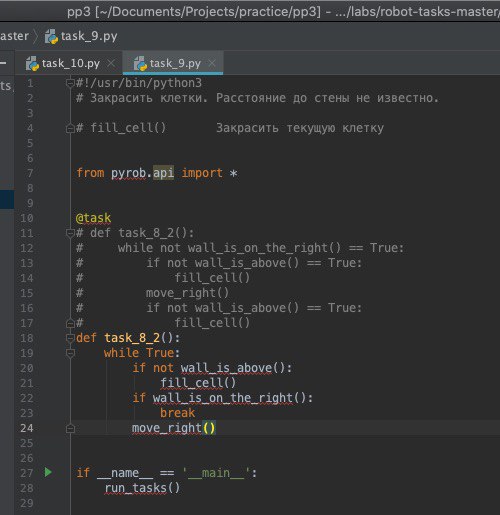Screen dimensions: 500x515
Task: Fold the def task_8_2() function
Action: pos(70,338)
